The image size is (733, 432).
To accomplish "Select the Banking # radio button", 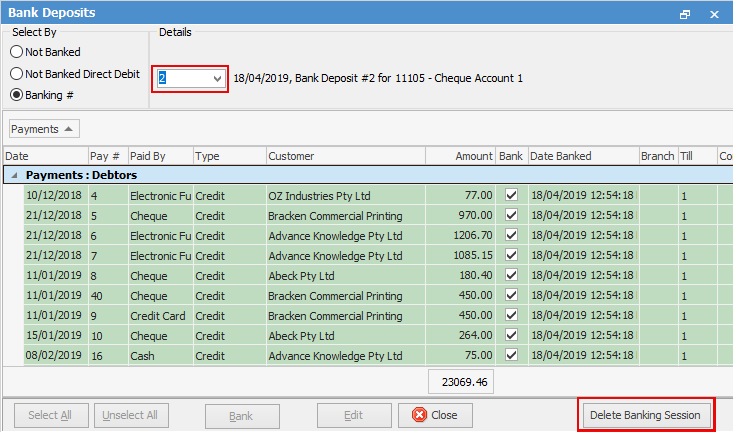I will pyautogui.click(x=42, y=95).
